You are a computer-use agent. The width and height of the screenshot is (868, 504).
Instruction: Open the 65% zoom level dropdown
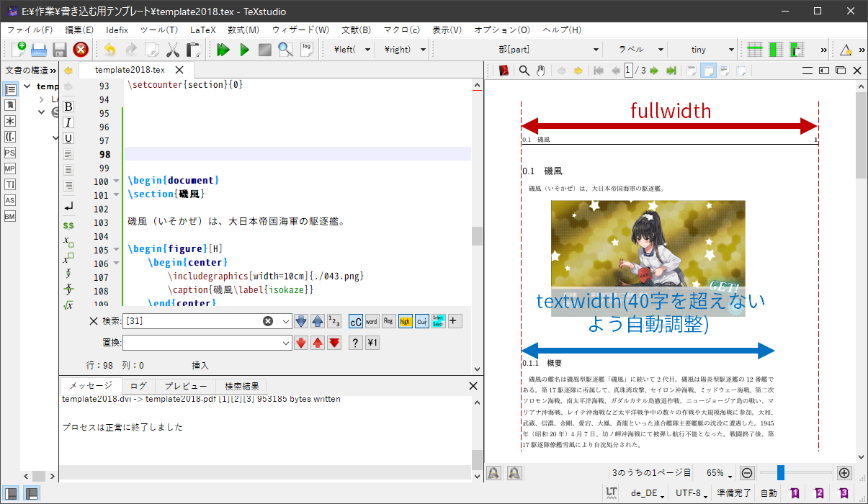tap(719, 473)
